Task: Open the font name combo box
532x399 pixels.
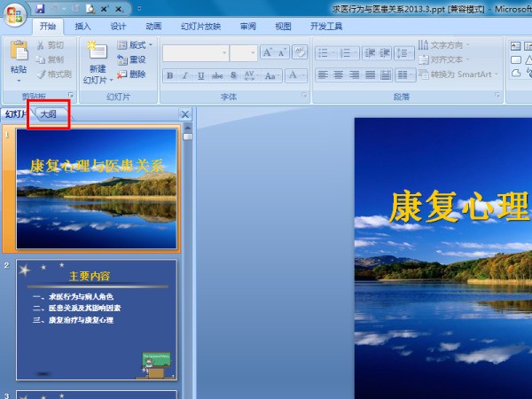Action: pyautogui.click(x=193, y=53)
